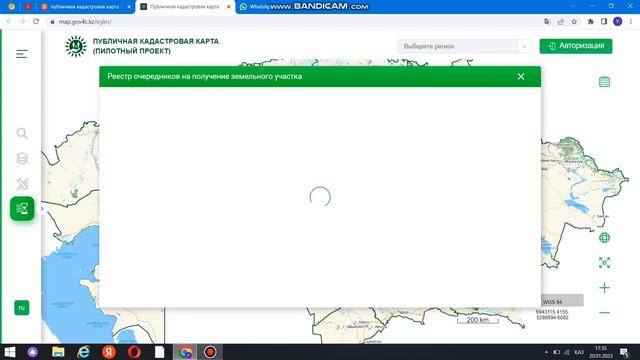This screenshot has height=360, width=640.
Task: Click the region dropdown arrow
Action: [524, 47]
